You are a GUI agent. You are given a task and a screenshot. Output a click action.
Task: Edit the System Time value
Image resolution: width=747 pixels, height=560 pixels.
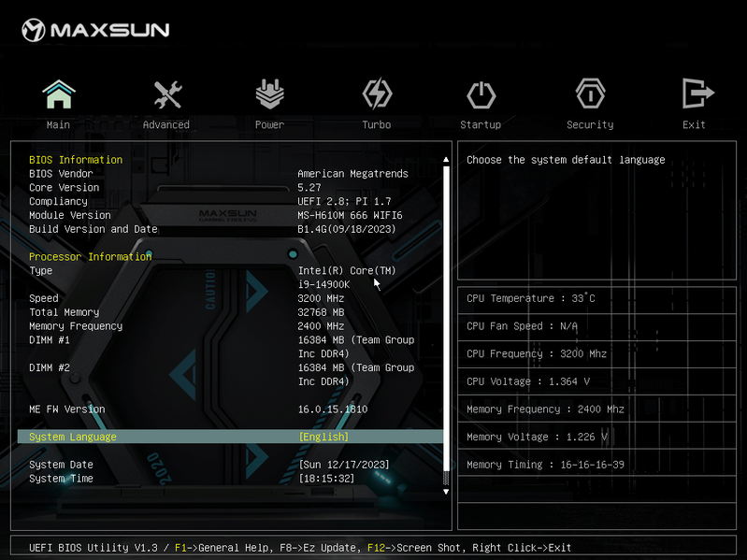point(329,478)
